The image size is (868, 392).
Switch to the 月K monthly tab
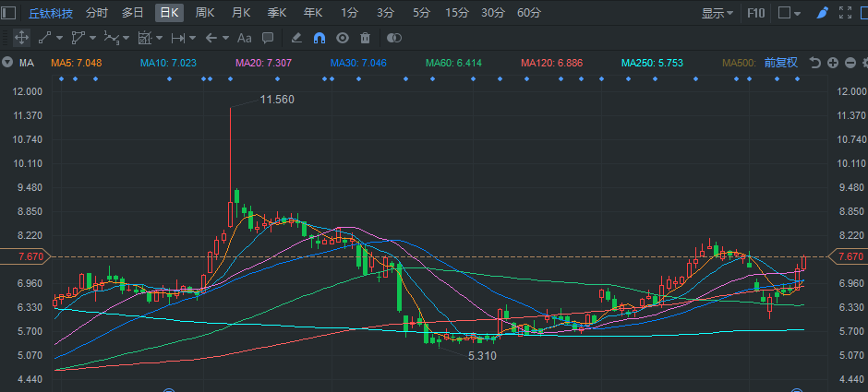(x=241, y=13)
